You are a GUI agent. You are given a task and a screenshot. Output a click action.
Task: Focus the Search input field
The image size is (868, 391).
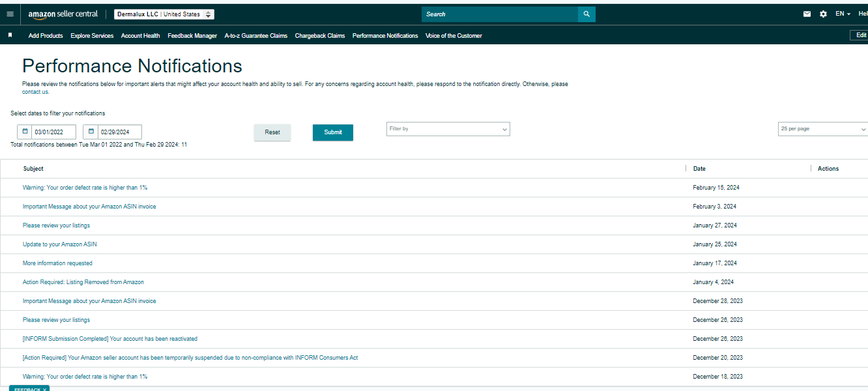click(x=500, y=14)
